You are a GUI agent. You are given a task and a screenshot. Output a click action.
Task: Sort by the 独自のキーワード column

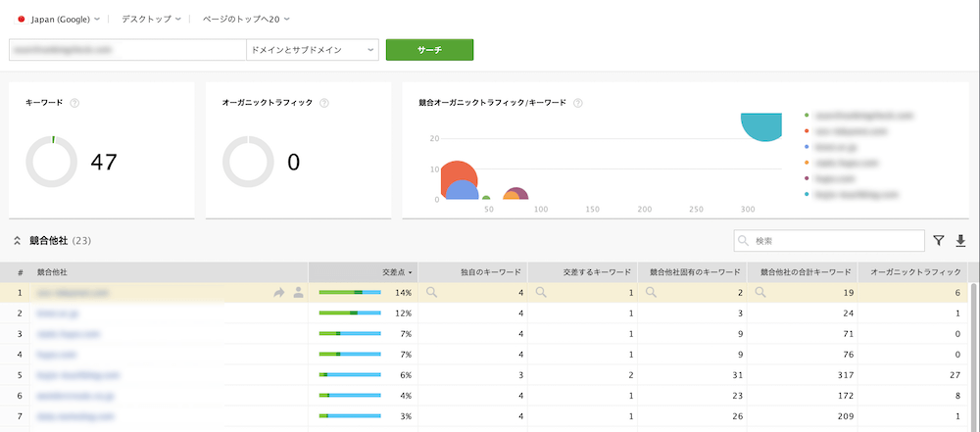pos(473,272)
